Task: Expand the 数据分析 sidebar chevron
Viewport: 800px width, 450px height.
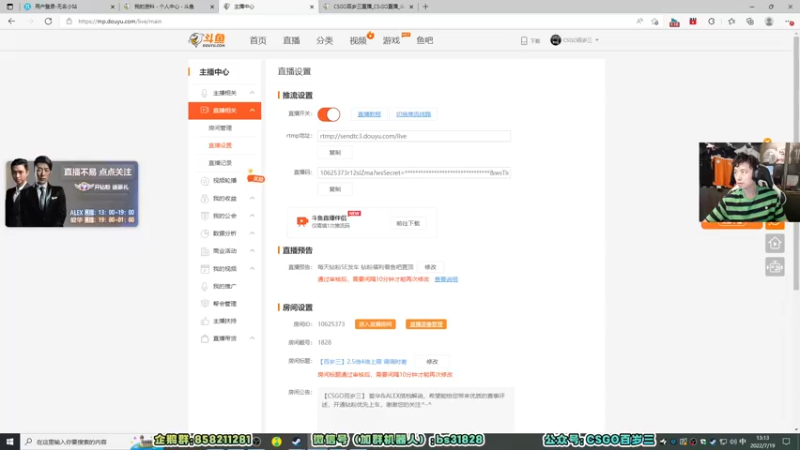Action: [252, 233]
